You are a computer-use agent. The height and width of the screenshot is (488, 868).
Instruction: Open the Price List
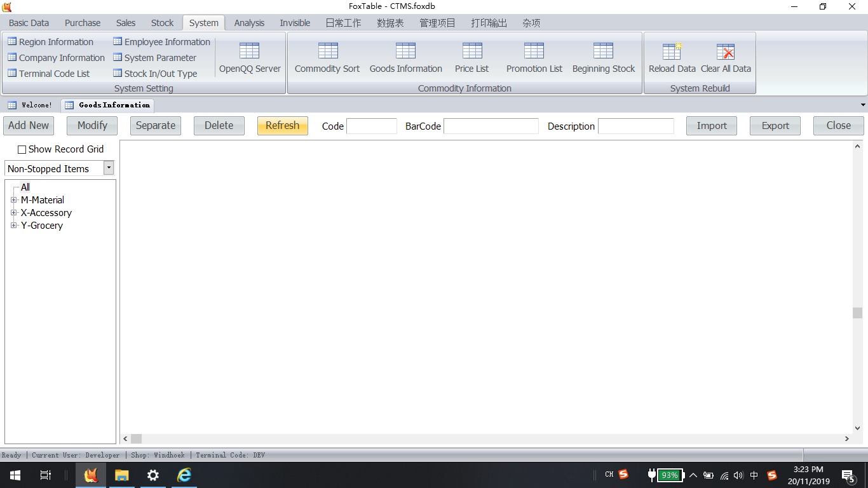click(x=471, y=57)
